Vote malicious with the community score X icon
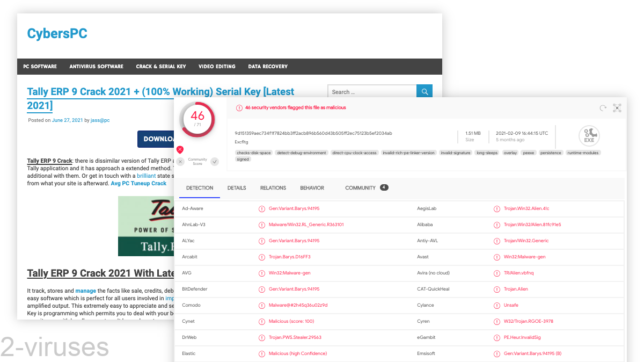644x362 pixels. click(180, 162)
